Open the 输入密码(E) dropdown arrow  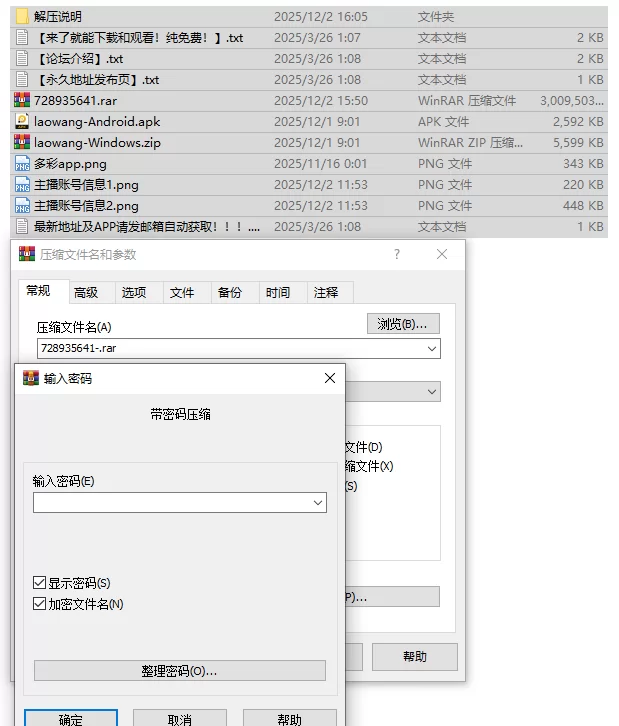(x=318, y=503)
